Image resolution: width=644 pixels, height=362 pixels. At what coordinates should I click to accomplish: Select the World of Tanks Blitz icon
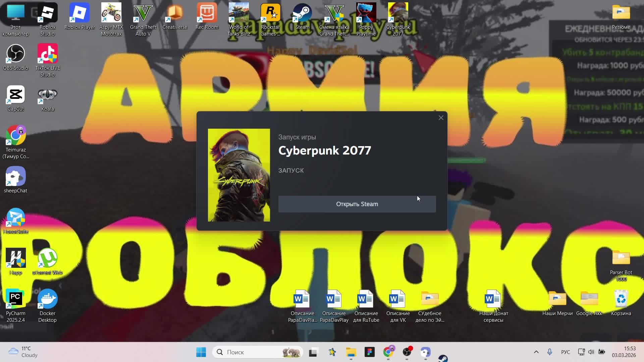point(238,14)
